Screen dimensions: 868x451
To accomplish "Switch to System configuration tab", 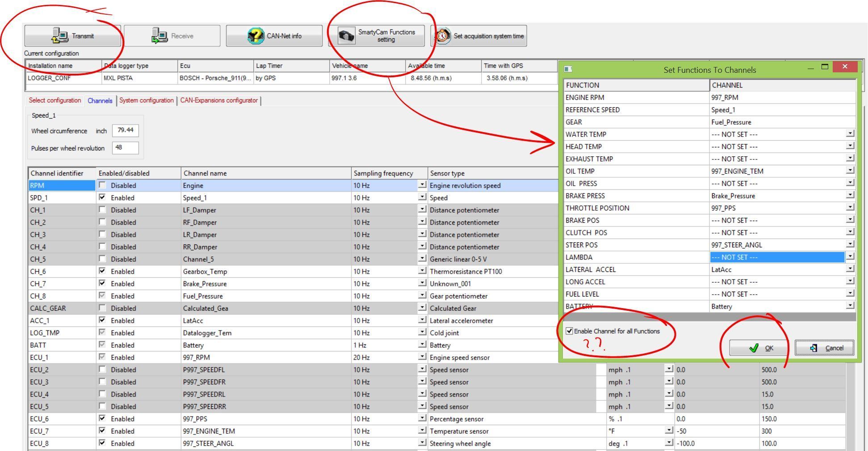I will 146,100.
